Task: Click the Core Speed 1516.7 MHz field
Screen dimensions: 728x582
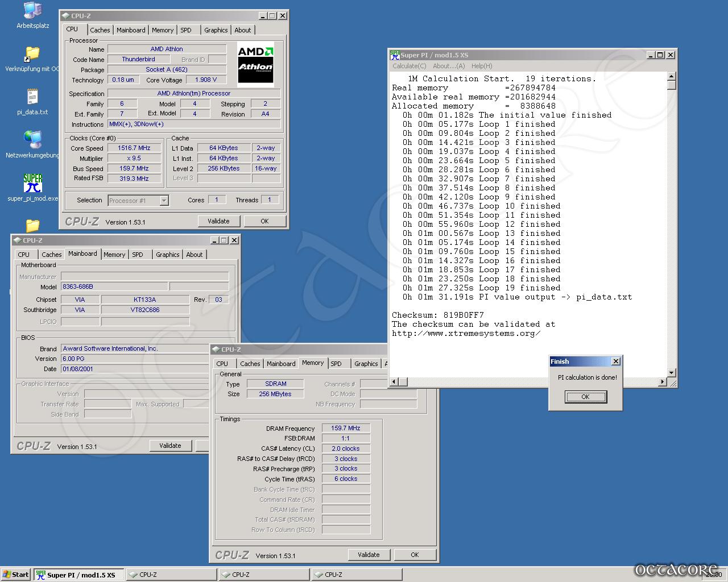Action: pyautogui.click(x=134, y=148)
